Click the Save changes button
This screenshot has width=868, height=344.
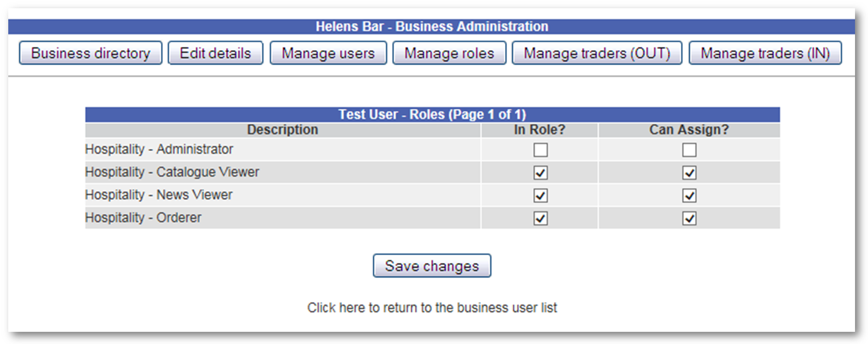point(432,266)
